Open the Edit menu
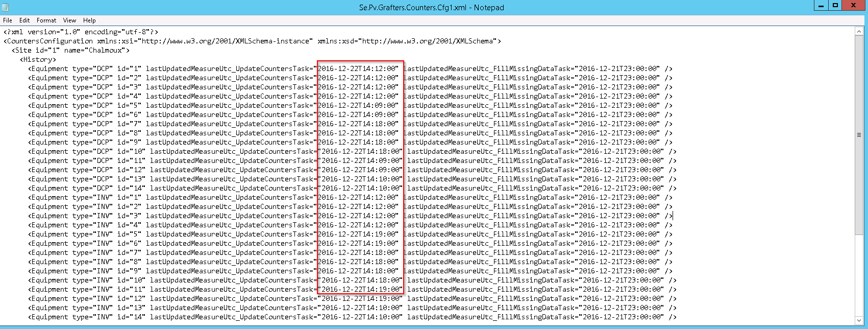Viewport: 868px width, 329px height. pos(24,20)
